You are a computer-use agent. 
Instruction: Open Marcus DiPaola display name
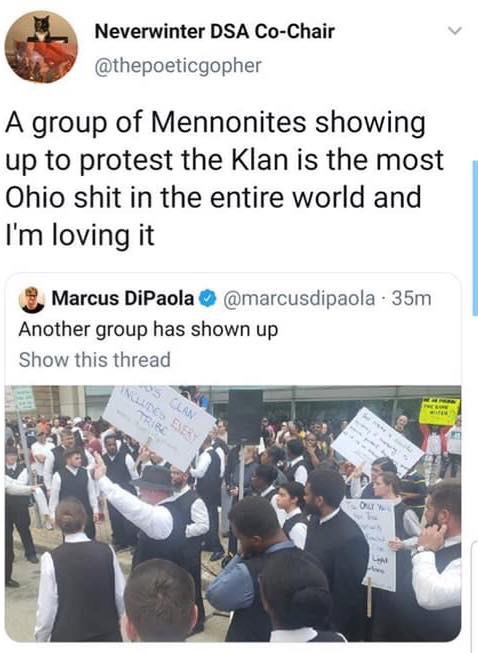click(x=123, y=298)
